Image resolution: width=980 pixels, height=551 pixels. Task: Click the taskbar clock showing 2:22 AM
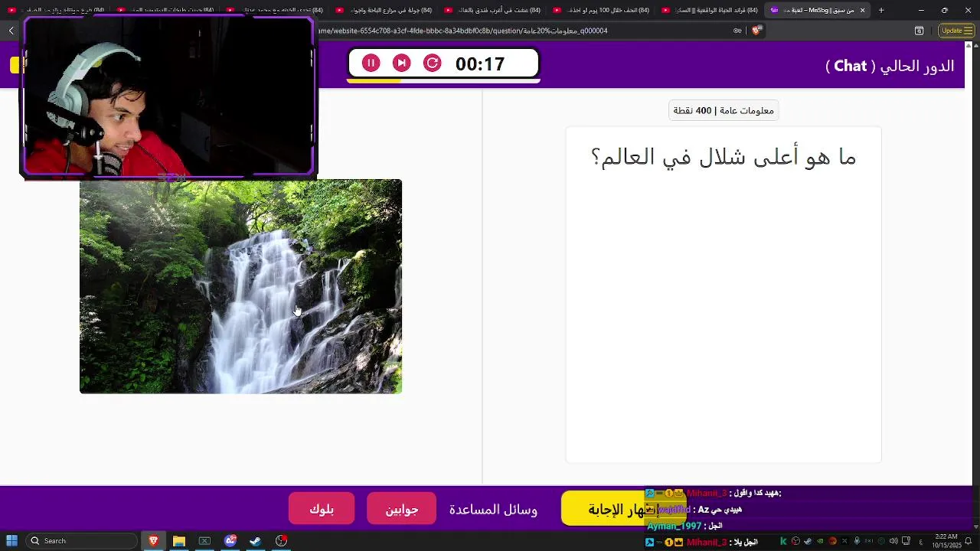pos(946,541)
